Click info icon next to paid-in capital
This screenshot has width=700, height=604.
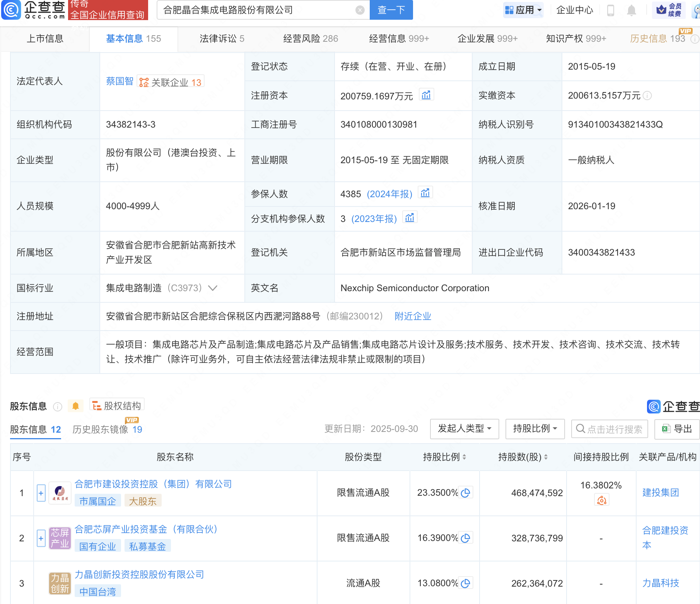(x=647, y=96)
